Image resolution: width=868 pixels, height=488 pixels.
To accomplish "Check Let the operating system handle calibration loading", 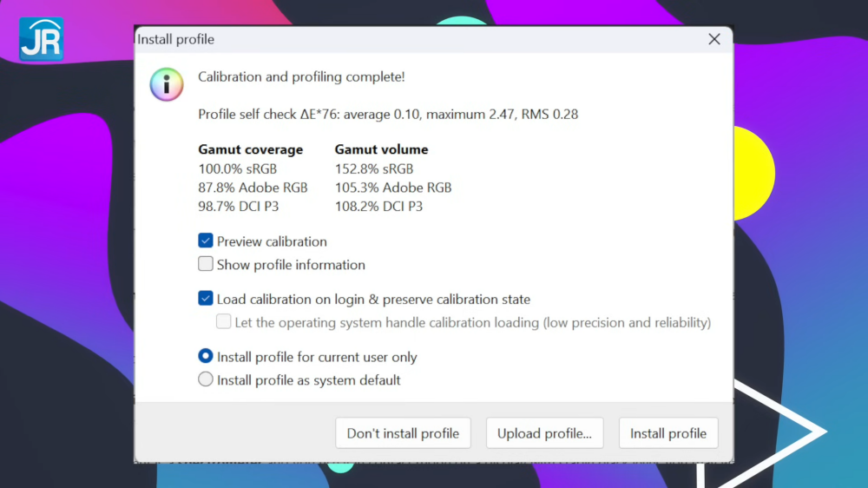I will (x=224, y=322).
